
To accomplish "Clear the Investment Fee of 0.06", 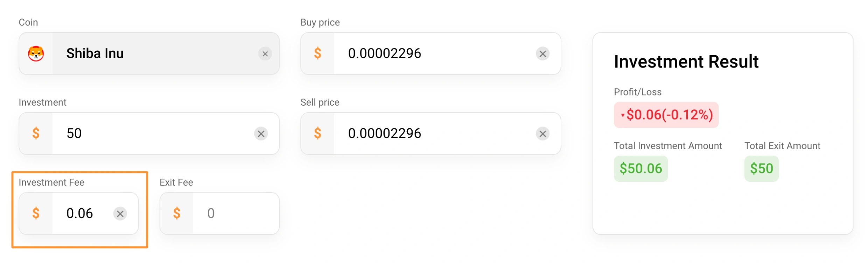I will [x=120, y=214].
